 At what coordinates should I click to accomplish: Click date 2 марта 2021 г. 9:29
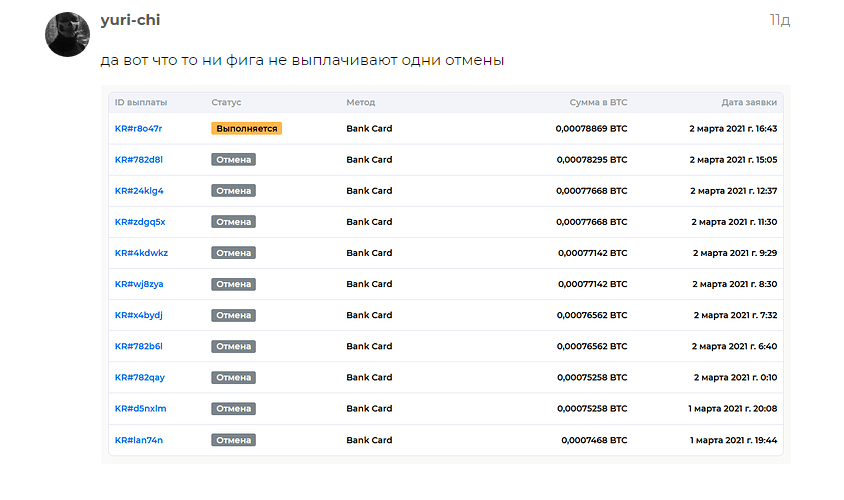click(x=735, y=253)
